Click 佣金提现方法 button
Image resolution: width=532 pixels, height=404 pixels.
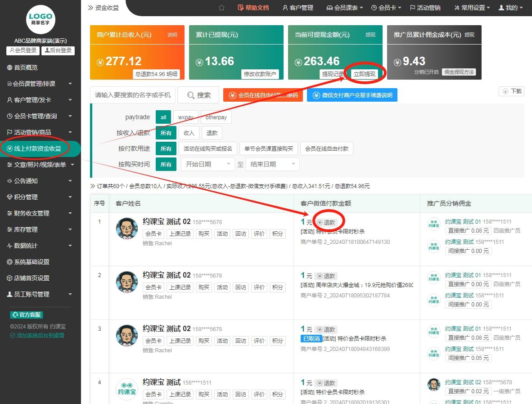(459, 72)
